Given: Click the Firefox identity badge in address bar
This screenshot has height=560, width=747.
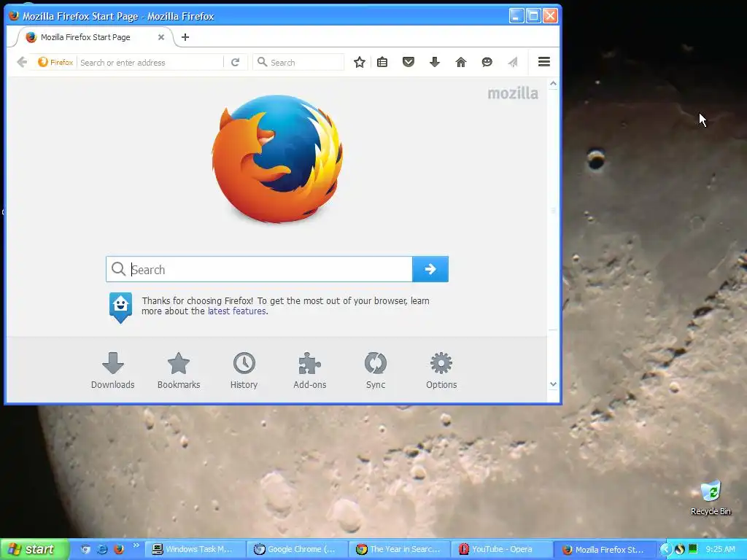Looking at the screenshot, I should pyautogui.click(x=55, y=63).
